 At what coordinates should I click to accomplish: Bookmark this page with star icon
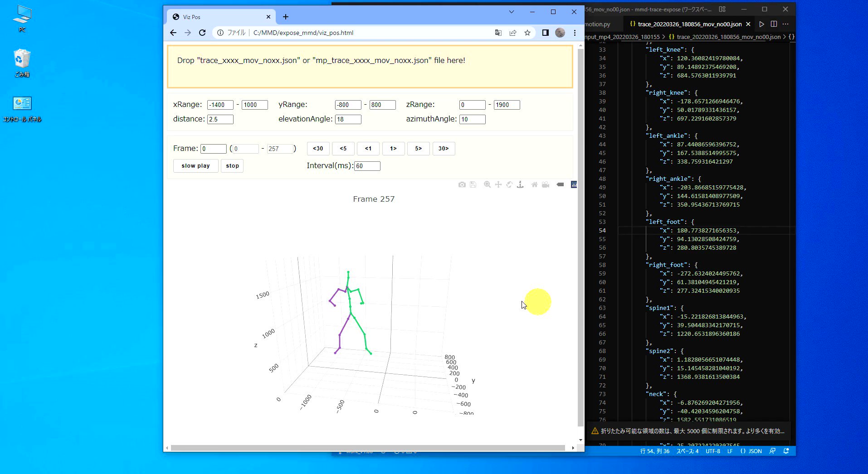coord(527,33)
